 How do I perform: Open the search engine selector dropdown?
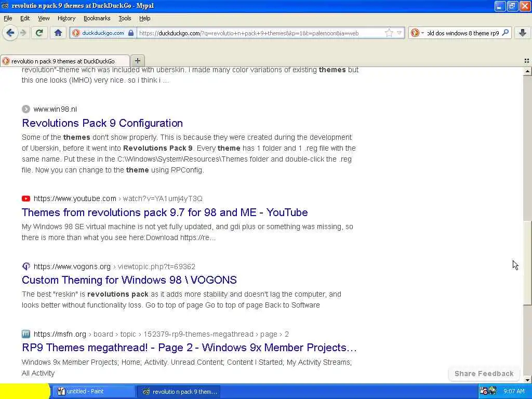417,33
